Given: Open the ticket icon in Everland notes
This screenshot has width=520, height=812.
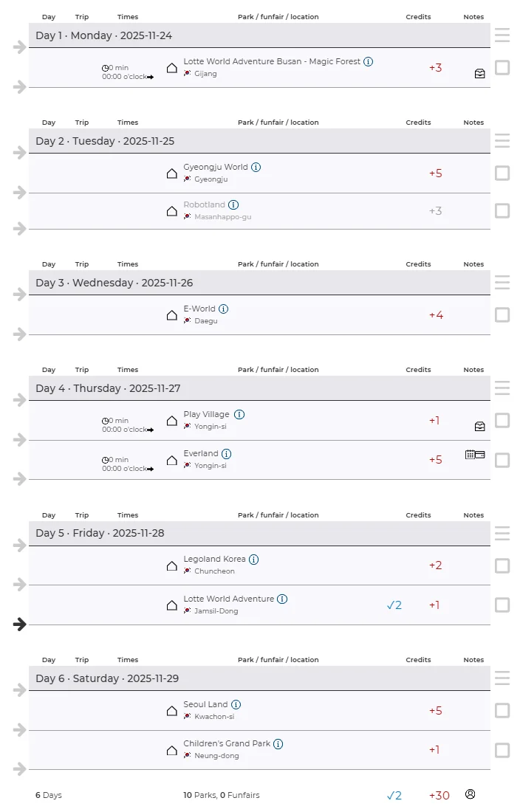Looking at the screenshot, I should pyautogui.click(x=475, y=455).
